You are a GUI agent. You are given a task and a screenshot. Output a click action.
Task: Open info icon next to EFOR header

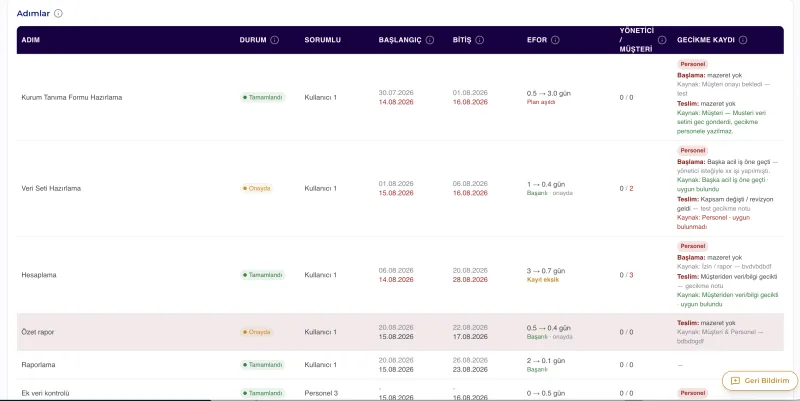point(555,40)
